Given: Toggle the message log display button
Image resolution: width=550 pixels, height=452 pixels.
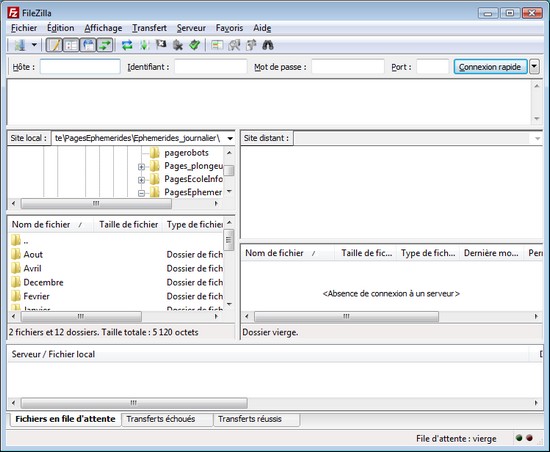Looking at the screenshot, I should point(54,45).
